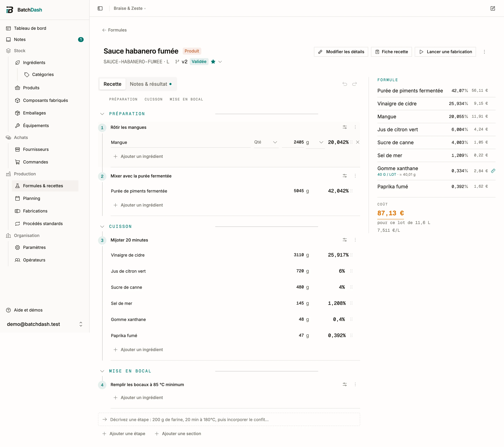This screenshot has height=447, width=504.
Task: Open Notes in the sidebar
Action: [x=45, y=39]
